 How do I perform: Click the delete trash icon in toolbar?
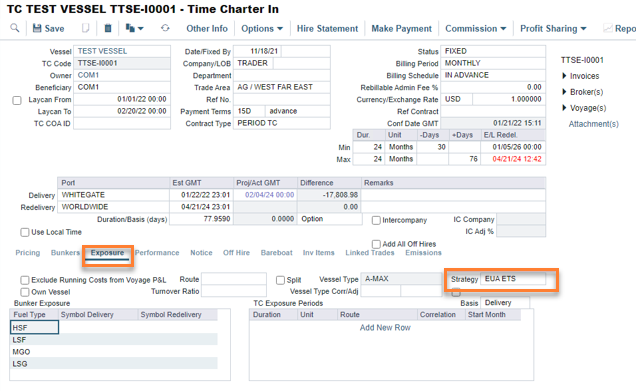(108, 28)
